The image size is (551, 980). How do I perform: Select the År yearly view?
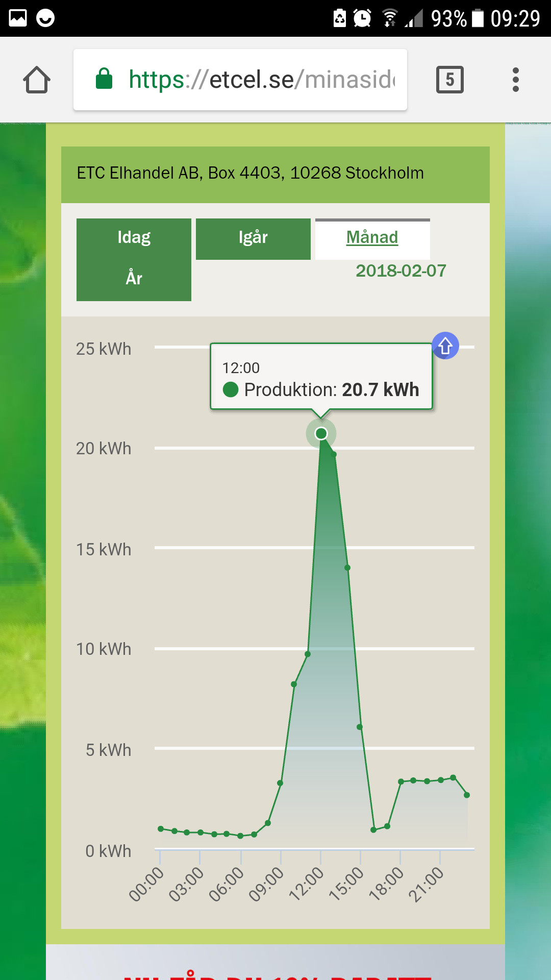[134, 279]
